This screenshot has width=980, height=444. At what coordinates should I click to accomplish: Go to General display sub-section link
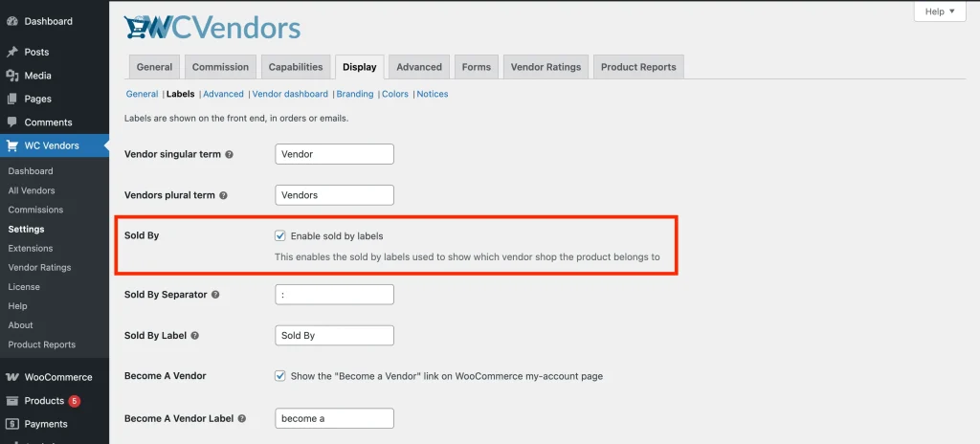pos(142,94)
